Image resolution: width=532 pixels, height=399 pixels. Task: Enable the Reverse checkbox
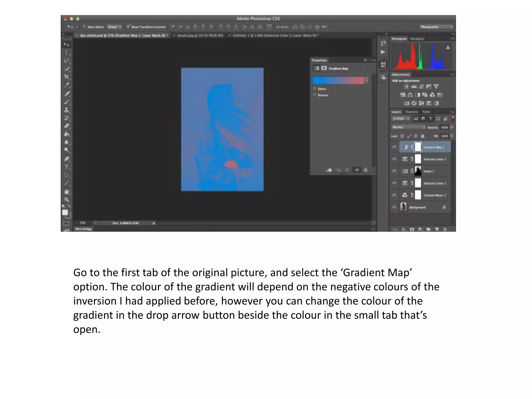(x=315, y=95)
